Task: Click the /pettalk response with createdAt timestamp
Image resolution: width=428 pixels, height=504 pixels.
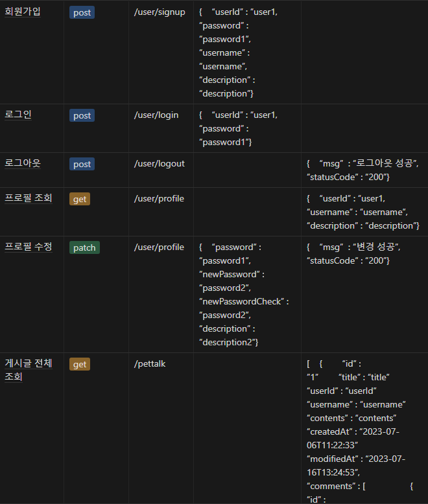Action: click(x=364, y=428)
